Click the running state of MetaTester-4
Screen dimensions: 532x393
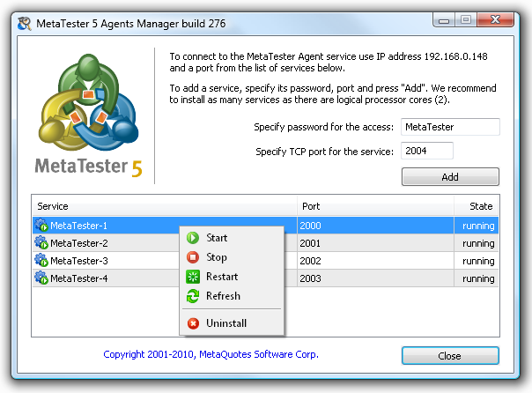[478, 279]
